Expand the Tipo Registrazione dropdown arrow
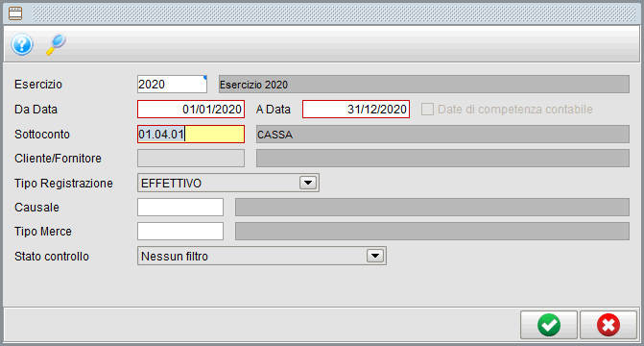Image resolution: width=644 pixels, height=346 pixels. [308, 183]
